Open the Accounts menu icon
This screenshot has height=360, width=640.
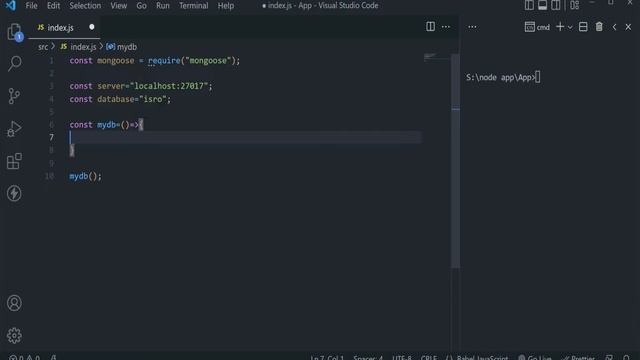tap(14, 303)
